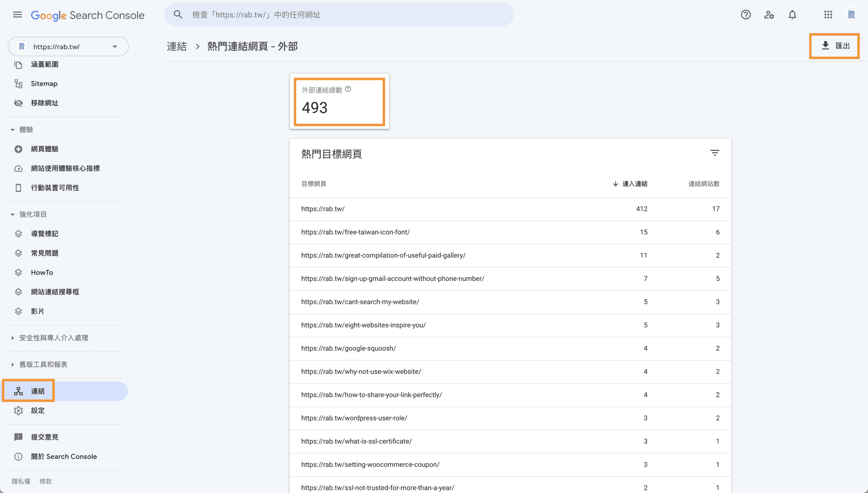The width and height of the screenshot is (868, 493).
Task: Click info icon beside 外部連結總數
Action: click(348, 89)
